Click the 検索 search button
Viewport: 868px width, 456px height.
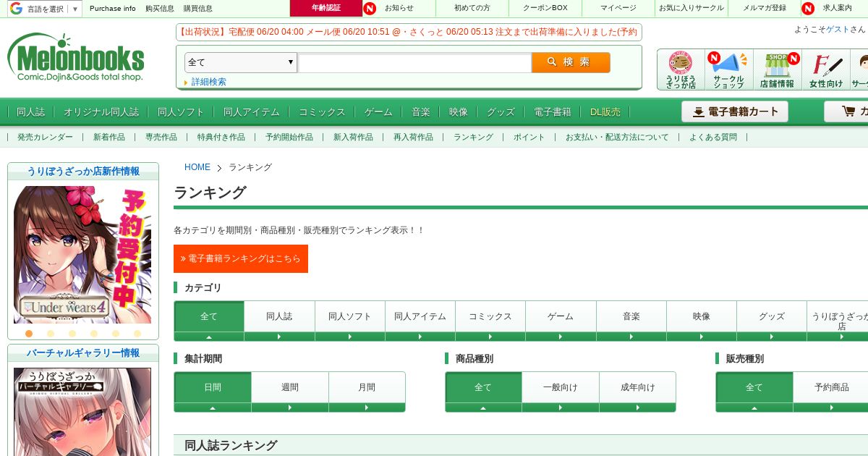click(571, 62)
